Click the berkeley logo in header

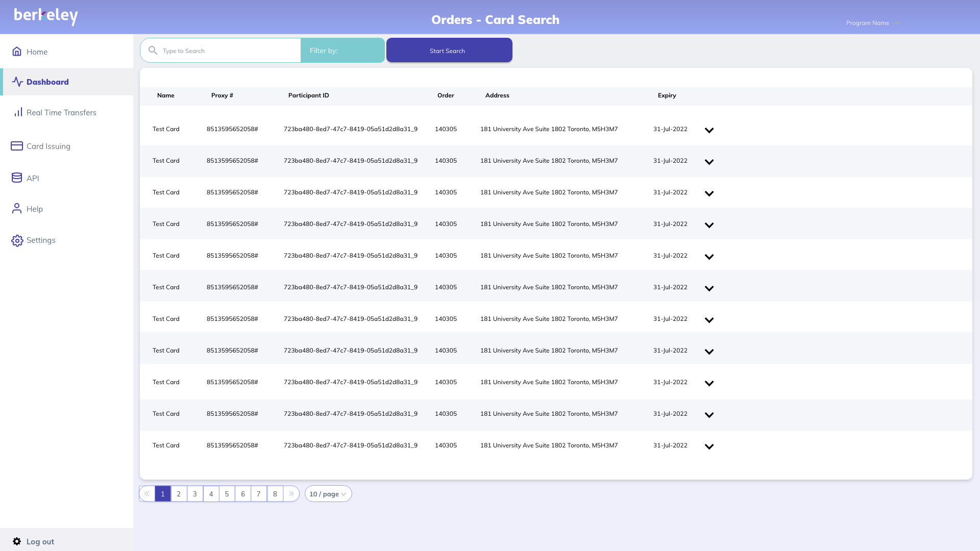(46, 16)
